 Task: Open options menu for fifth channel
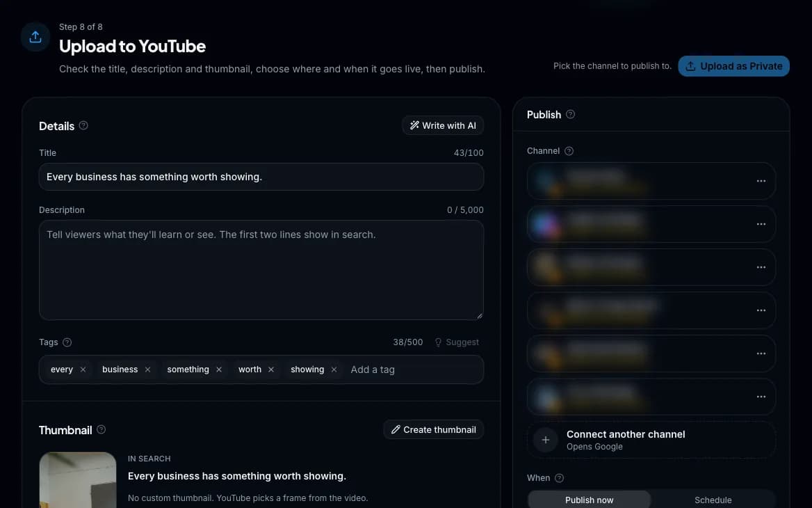click(x=761, y=353)
